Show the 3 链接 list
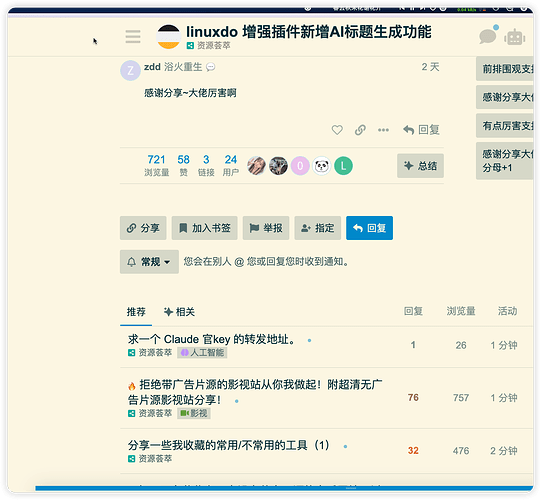 click(x=206, y=165)
